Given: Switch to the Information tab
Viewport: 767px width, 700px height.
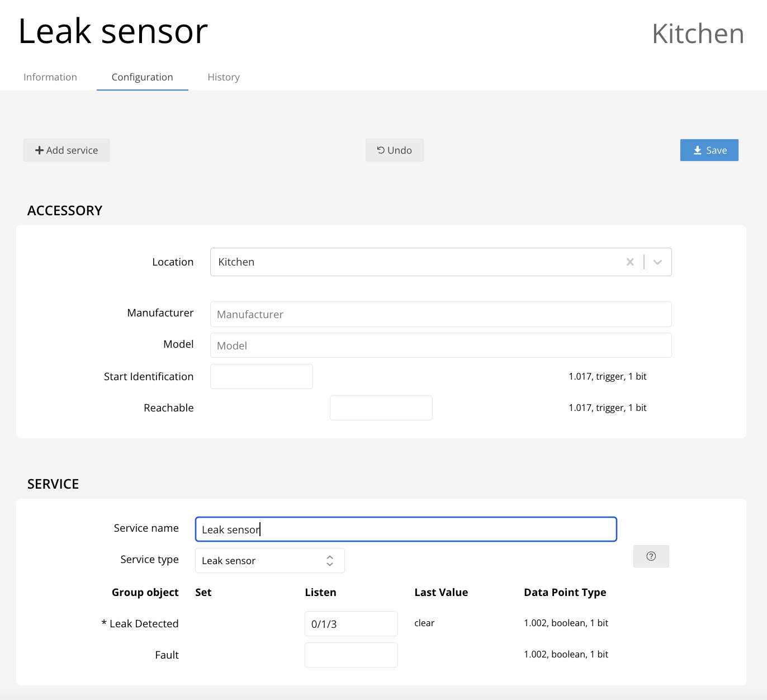Looking at the screenshot, I should pos(50,77).
